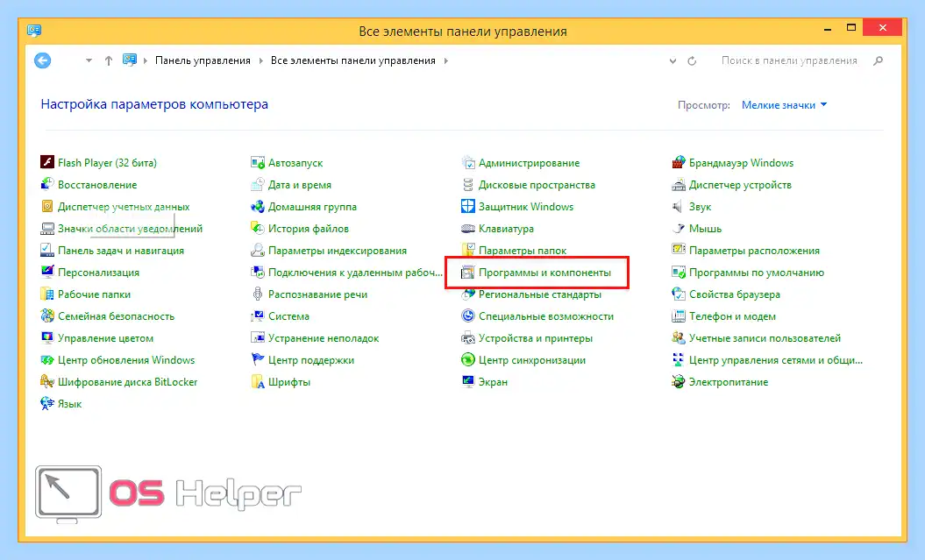Viewport: 925px width, 560px height.
Task: Open Свойства браузера link
Action: pos(735,294)
